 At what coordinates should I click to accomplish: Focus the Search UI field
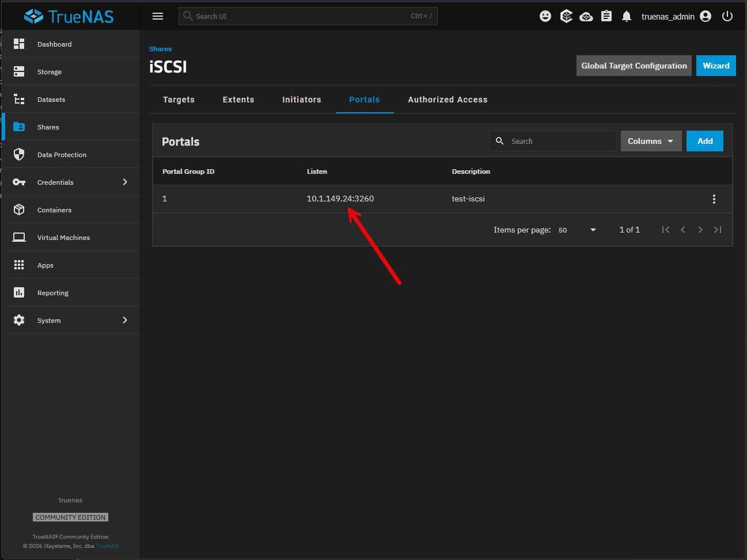tap(308, 16)
